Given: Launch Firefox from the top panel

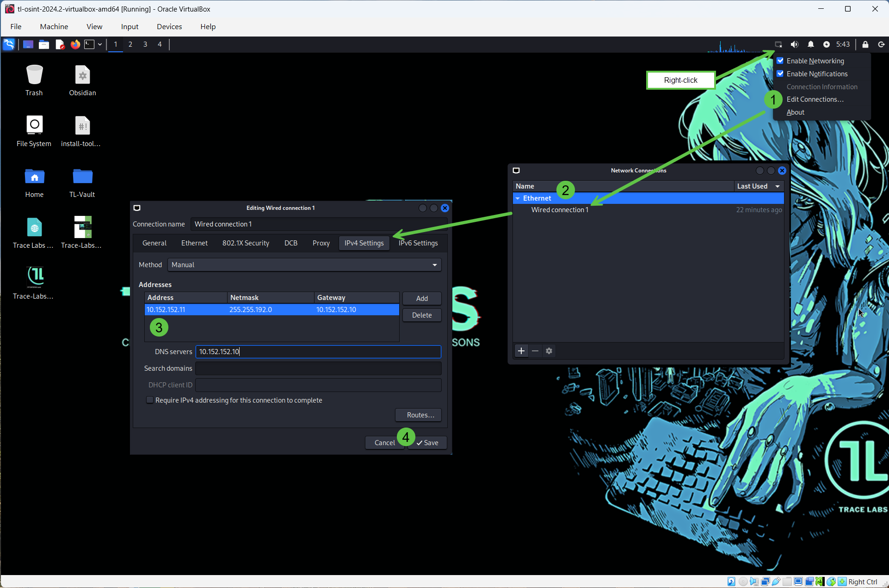Looking at the screenshot, I should click(x=75, y=44).
